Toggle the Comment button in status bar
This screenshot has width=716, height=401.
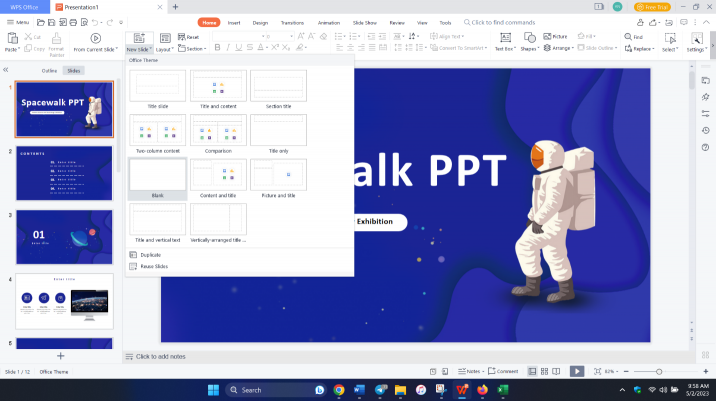pos(504,371)
